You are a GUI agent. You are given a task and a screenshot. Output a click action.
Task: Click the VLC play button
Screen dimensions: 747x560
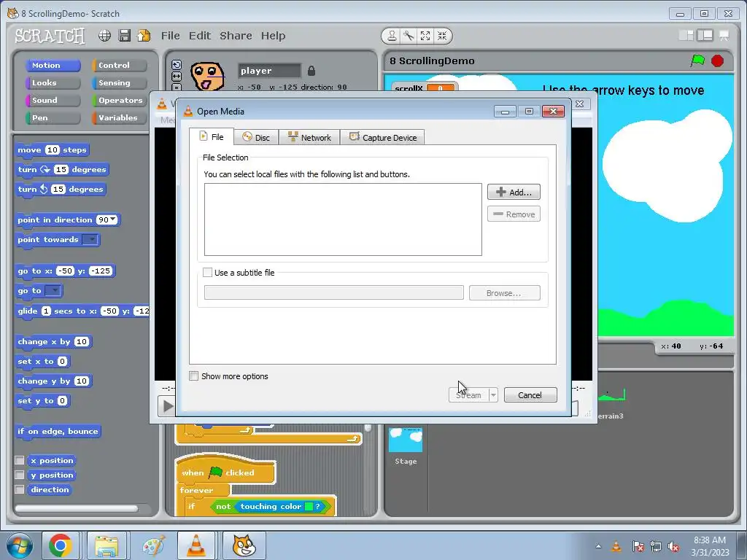point(166,406)
